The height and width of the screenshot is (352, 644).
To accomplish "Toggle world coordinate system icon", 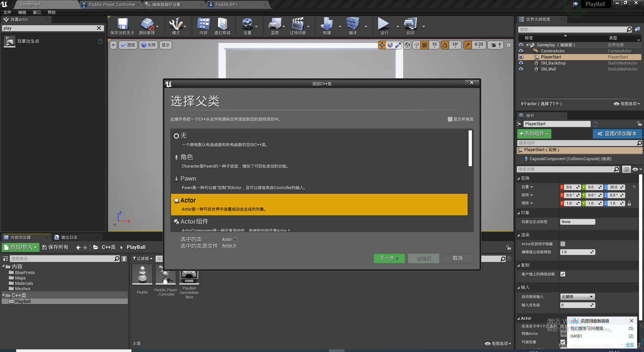I will [407, 45].
